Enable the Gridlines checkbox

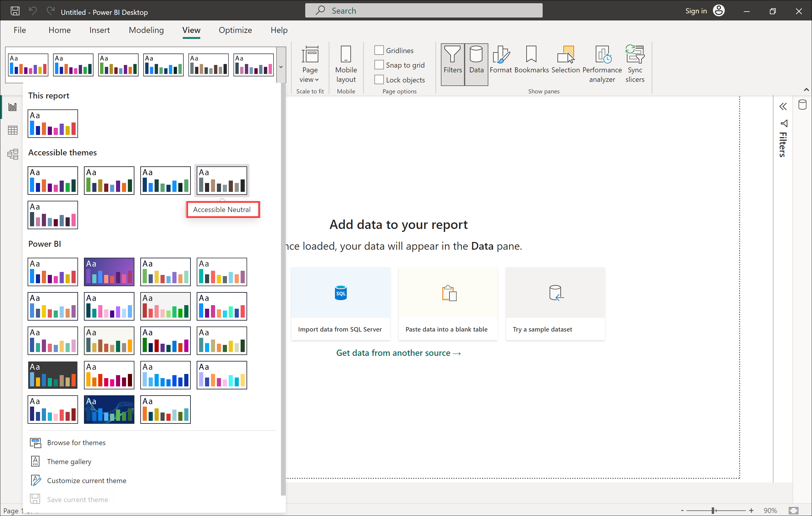(x=379, y=50)
